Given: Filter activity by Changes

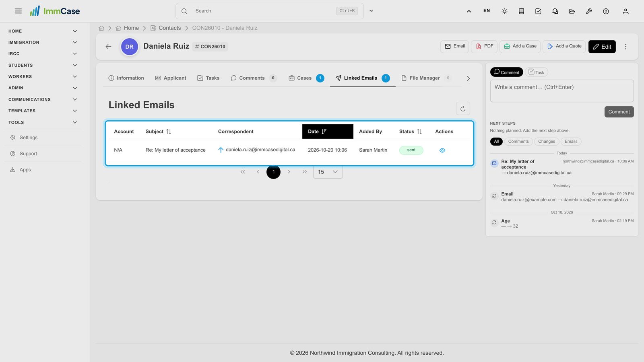Looking at the screenshot, I should point(547,142).
